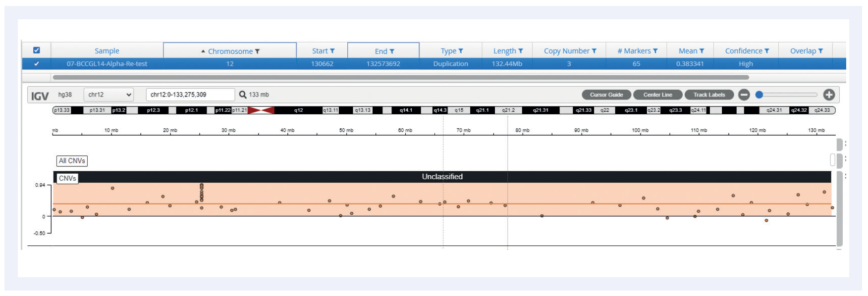This screenshot has height=296, width=868.
Task: Click the 130662 start cell
Action: [x=322, y=64]
